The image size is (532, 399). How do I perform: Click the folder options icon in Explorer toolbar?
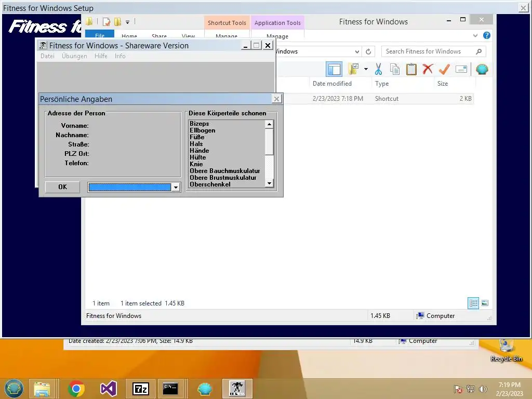353,69
